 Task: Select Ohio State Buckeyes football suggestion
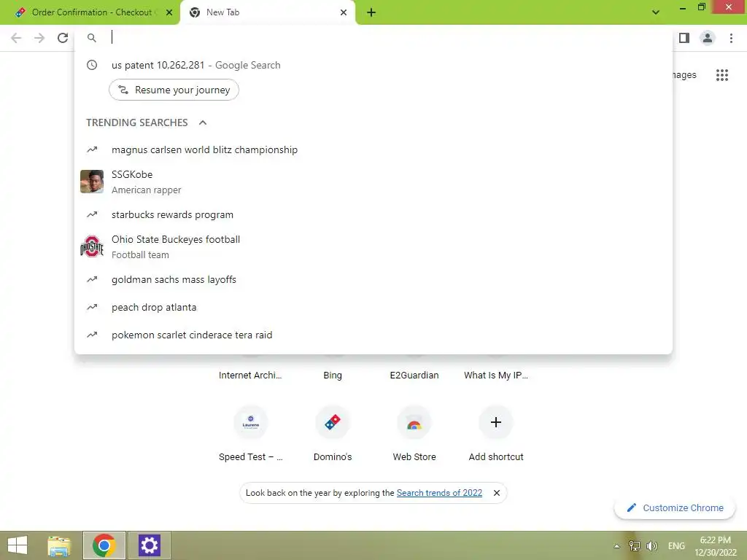tap(373, 246)
